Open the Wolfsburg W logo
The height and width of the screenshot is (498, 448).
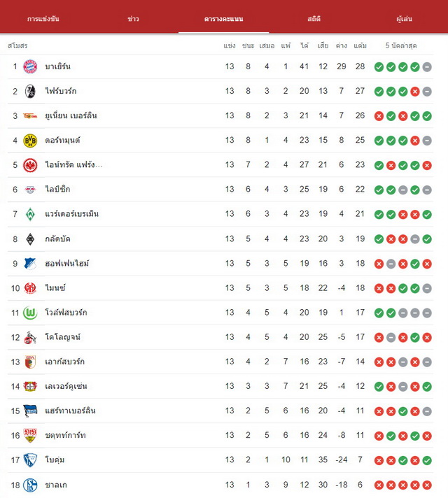point(30,313)
